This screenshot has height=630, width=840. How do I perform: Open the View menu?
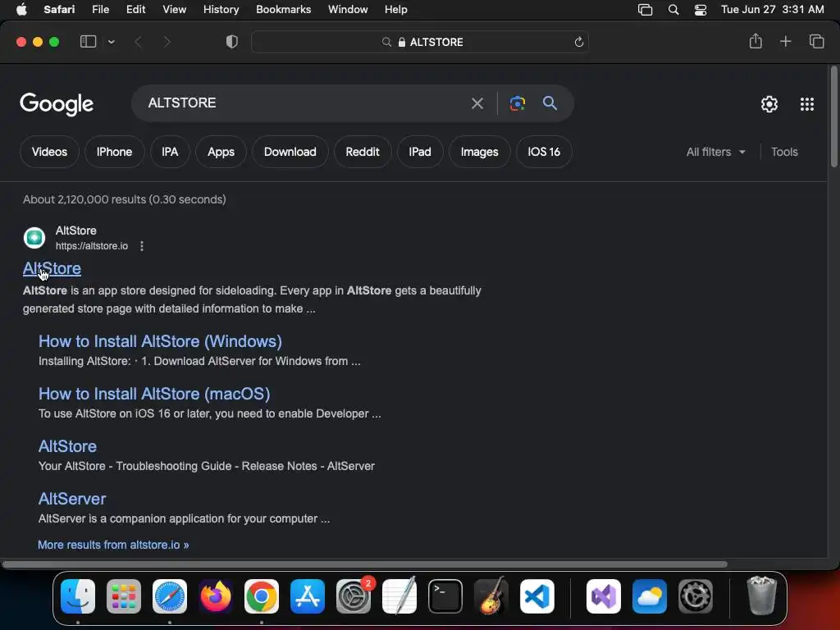click(x=174, y=10)
